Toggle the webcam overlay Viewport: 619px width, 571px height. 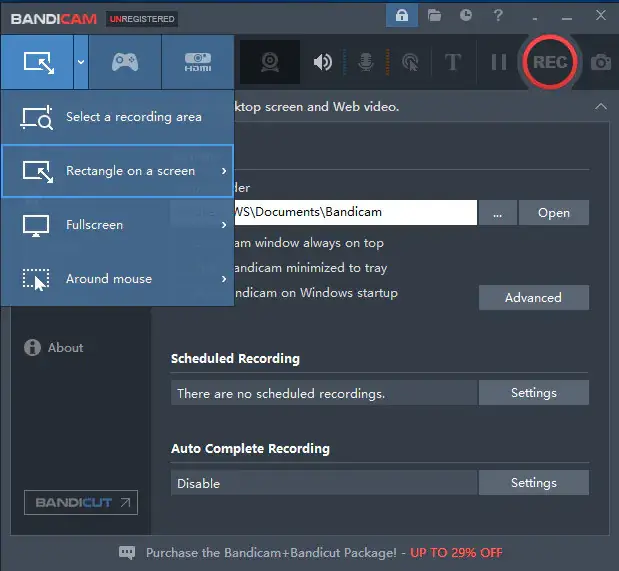coord(270,62)
